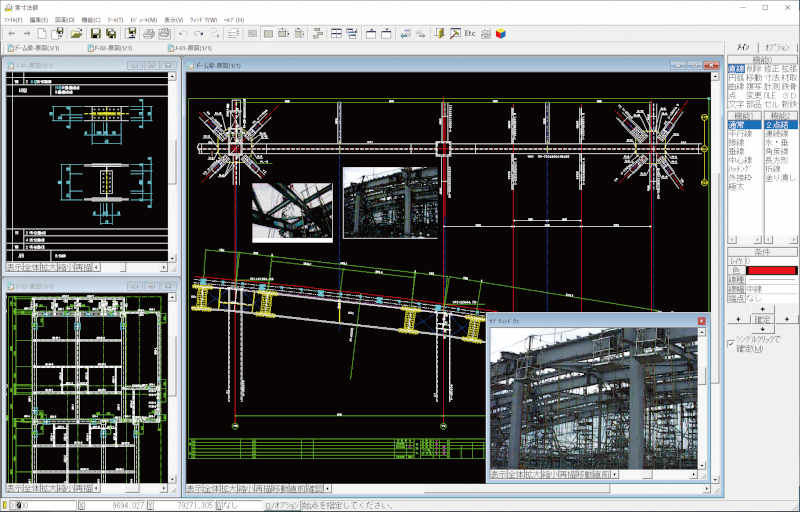Click the printer icon in toolbar
Screen dimensions: 800x512
[x=148, y=34]
